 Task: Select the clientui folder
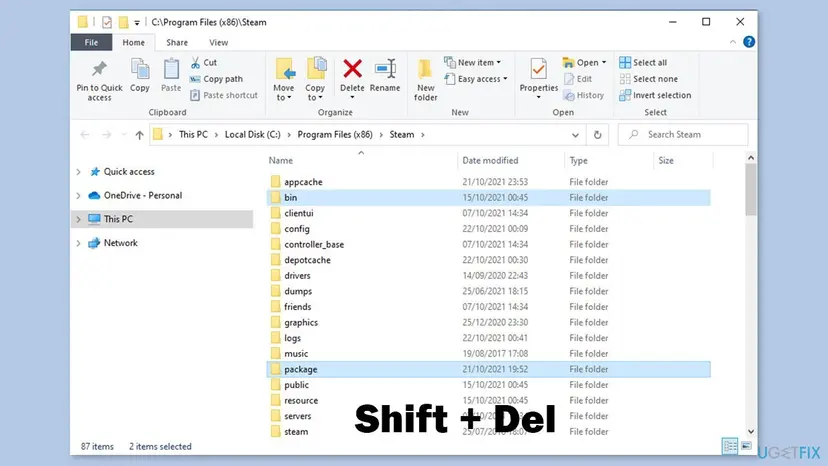(x=488, y=213)
